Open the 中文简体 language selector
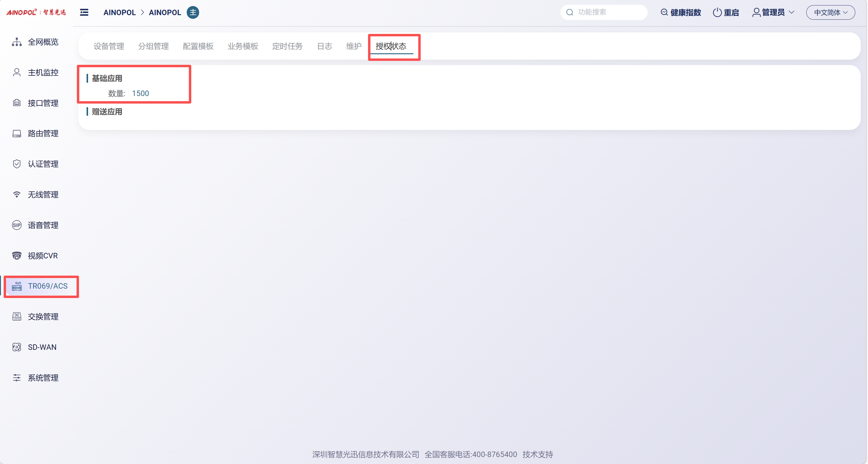 coord(830,12)
